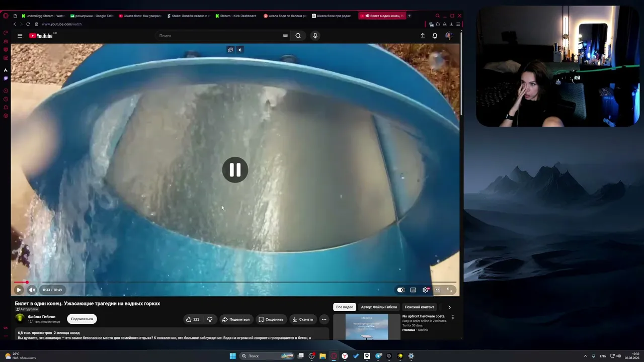Click the video title Билет в один конец

(x=88, y=304)
